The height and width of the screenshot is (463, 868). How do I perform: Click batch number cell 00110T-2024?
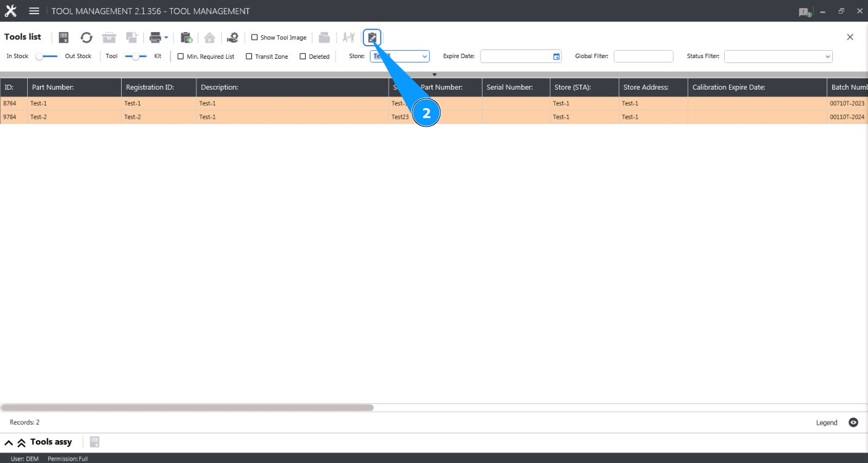point(848,117)
